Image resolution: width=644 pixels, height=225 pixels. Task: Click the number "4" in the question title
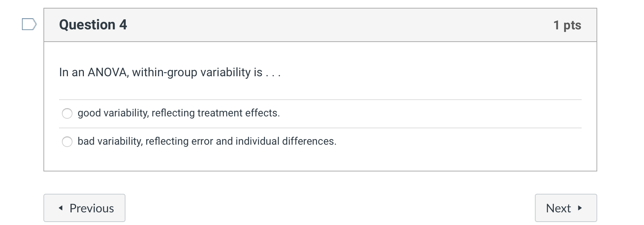pyautogui.click(x=123, y=25)
